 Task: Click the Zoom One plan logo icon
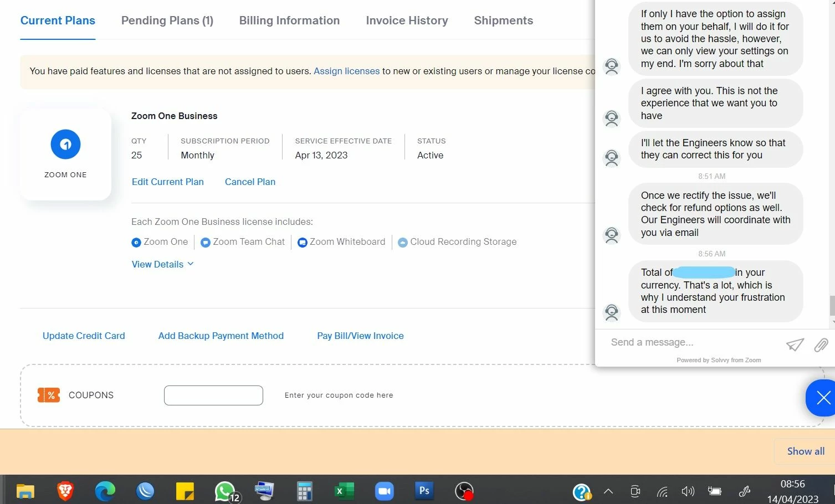click(x=65, y=144)
